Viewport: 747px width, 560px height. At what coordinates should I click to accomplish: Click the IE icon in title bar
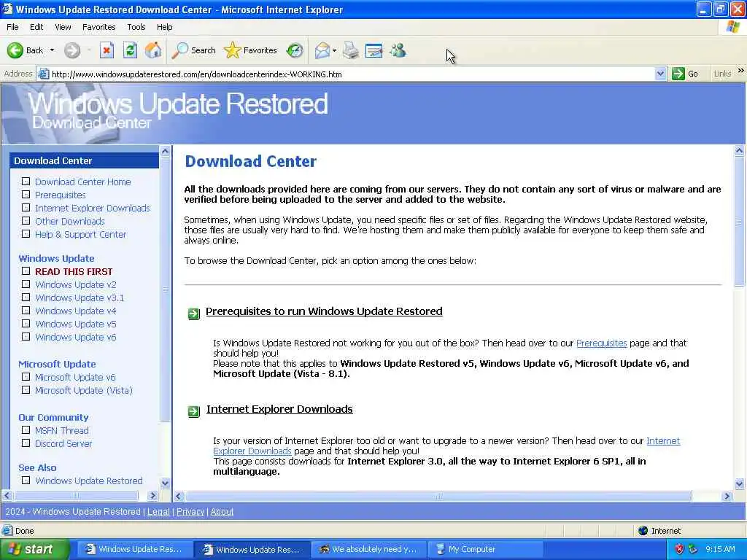7,9
